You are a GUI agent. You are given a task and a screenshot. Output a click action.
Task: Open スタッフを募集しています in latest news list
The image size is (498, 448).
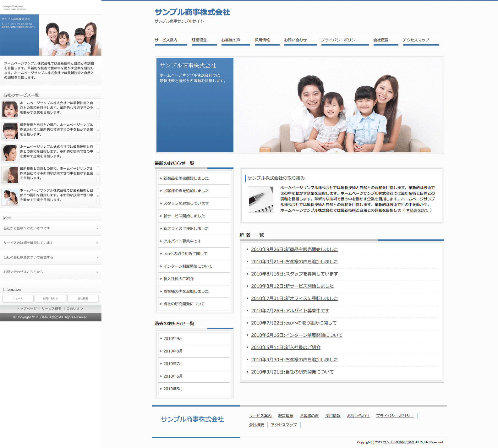coord(186,204)
